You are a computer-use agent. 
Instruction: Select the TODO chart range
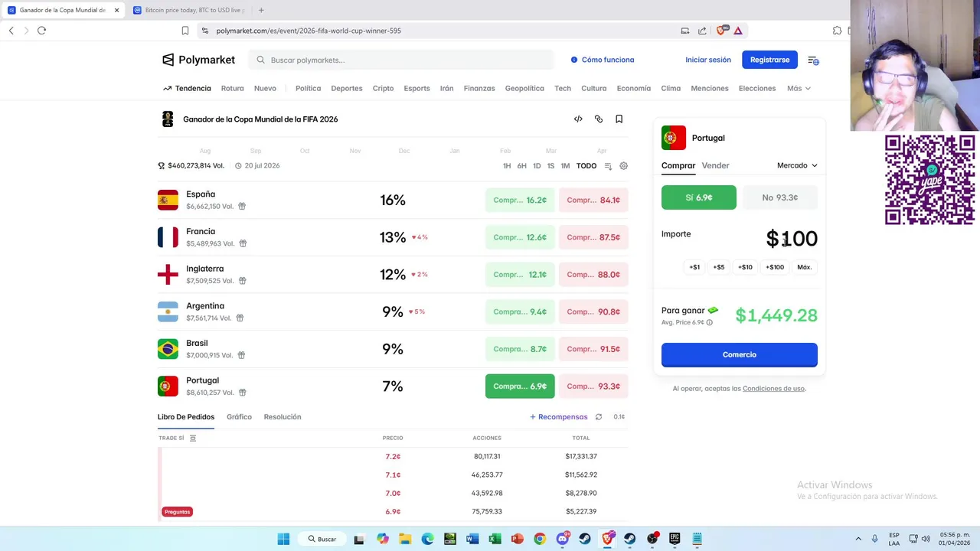pos(586,166)
